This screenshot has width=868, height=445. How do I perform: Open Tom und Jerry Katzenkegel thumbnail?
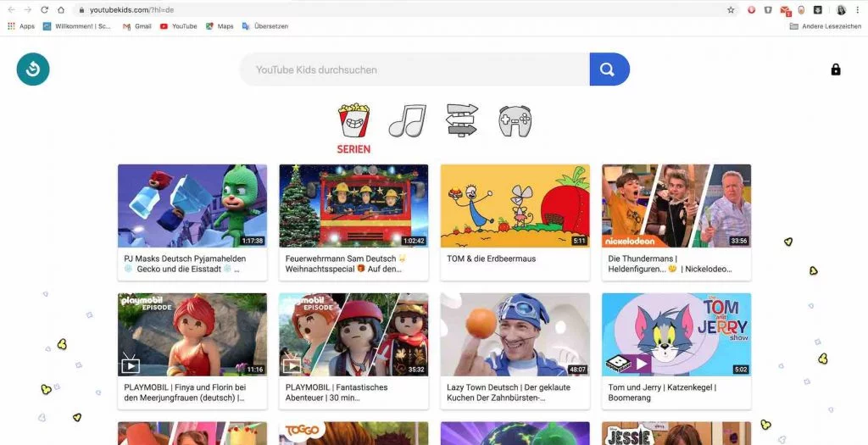pyautogui.click(x=676, y=334)
